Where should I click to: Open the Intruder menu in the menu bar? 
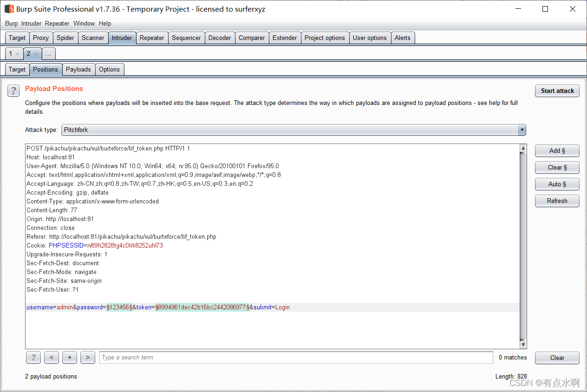[x=31, y=23]
